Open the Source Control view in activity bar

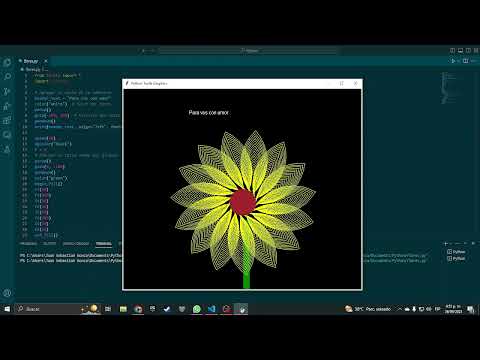click(x=7, y=91)
